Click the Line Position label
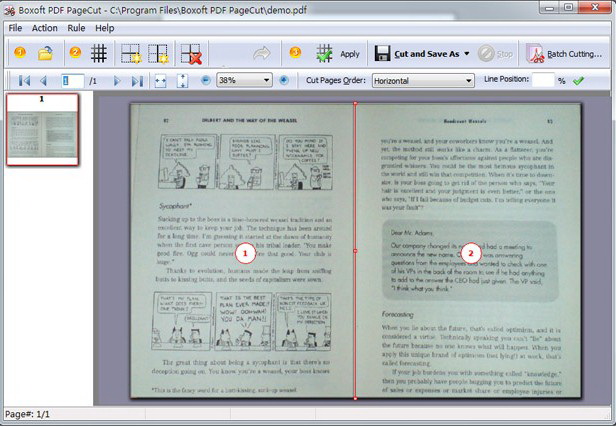The height and width of the screenshot is (427, 616). coord(506,79)
